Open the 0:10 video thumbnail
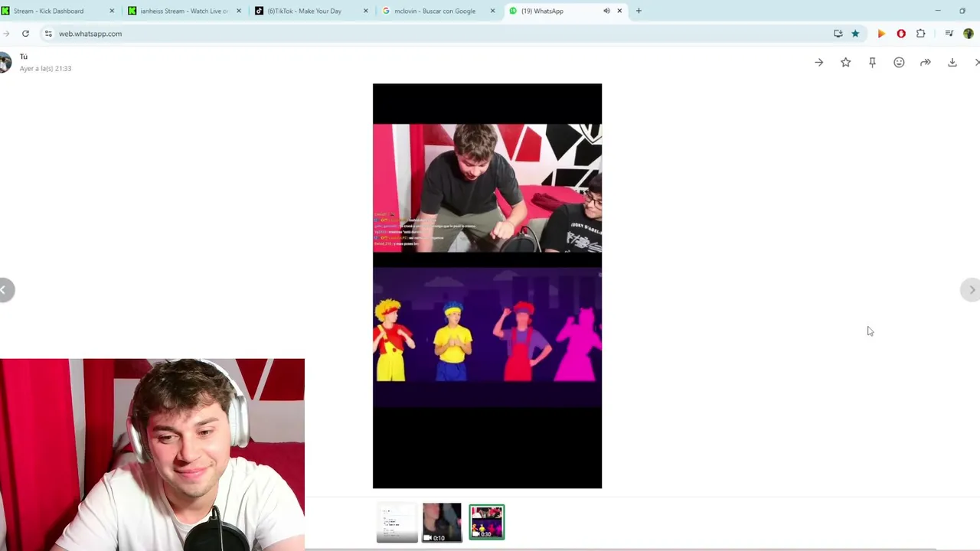Viewport: 980px width, 551px height. click(442, 523)
